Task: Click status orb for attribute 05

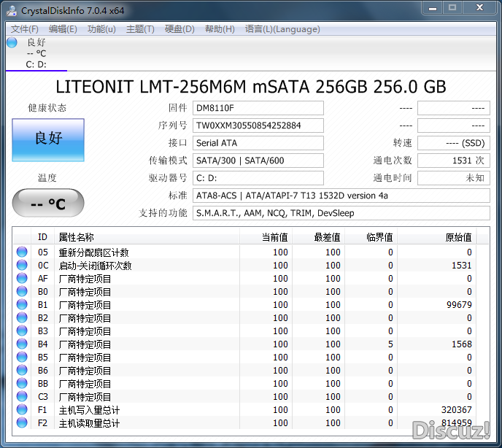Action: (22, 252)
